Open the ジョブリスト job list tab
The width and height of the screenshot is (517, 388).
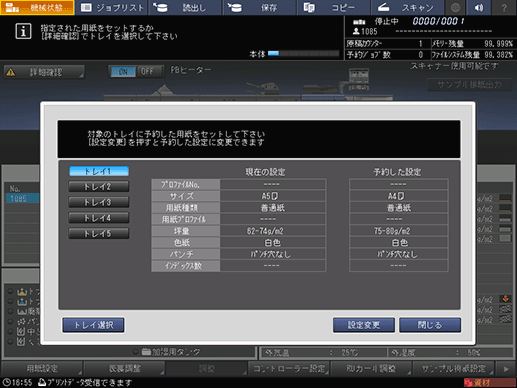click(112, 7)
